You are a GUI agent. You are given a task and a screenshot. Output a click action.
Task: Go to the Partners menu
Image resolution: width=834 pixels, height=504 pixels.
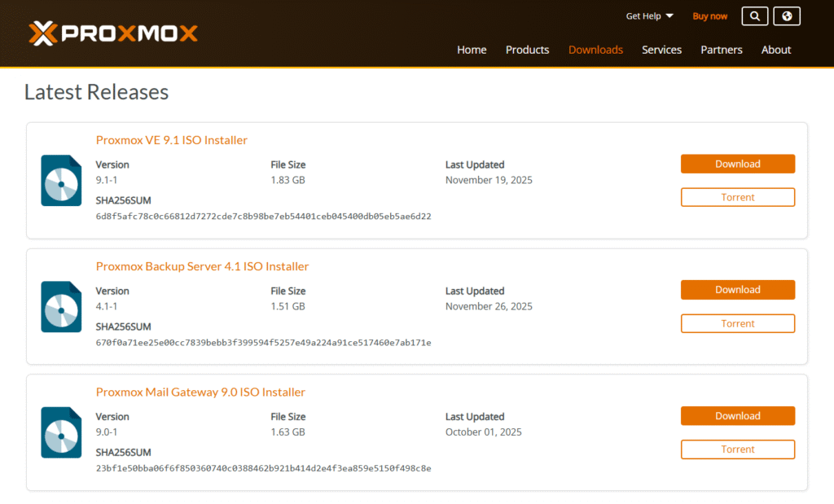(x=722, y=50)
